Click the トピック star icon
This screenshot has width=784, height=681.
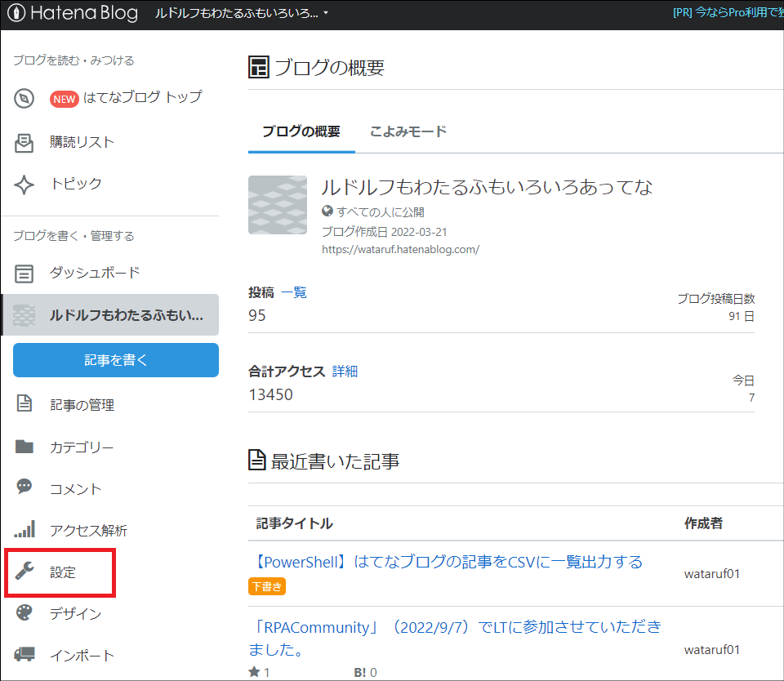(x=24, y=185)
